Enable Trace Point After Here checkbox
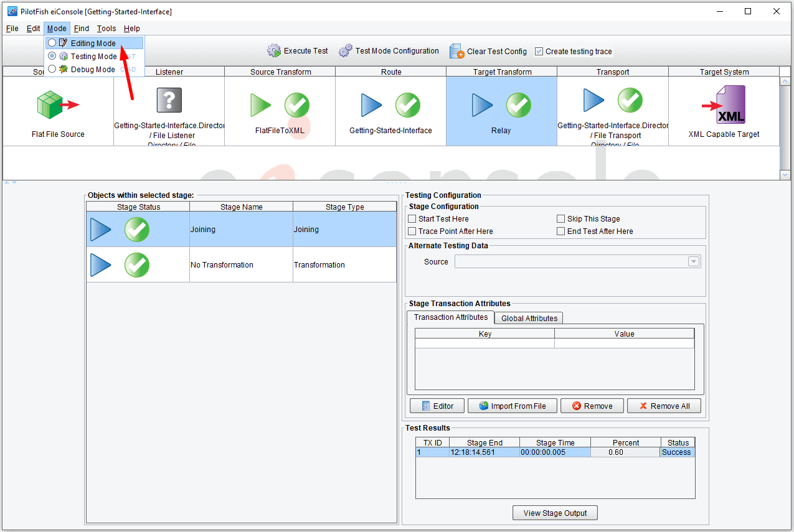Screen dimensions: 794x532 click(412, 231)
